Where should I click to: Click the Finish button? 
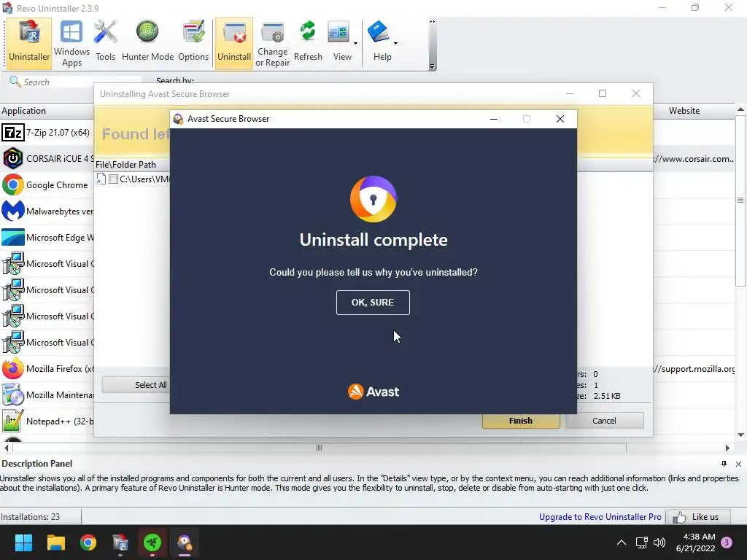click(x=521, y=421)
